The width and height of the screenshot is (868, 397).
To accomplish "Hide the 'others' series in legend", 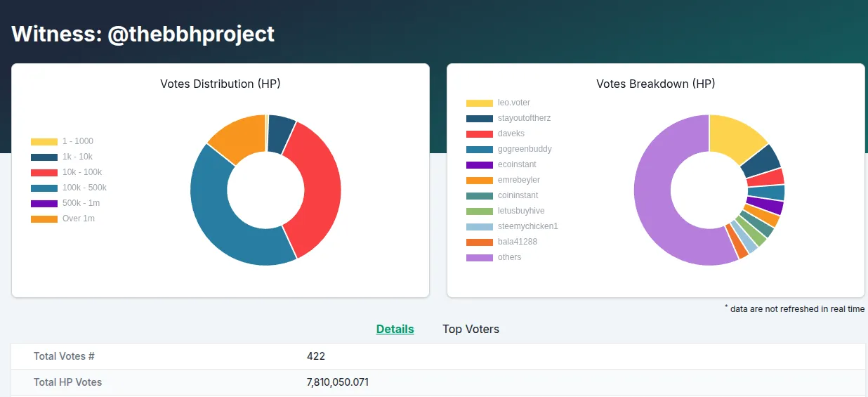I will pos(494,258).
